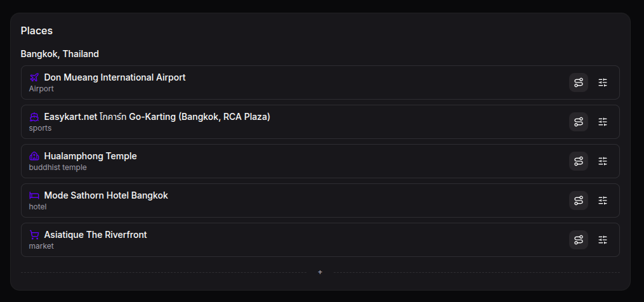
Task: Click the airplane icon beside Don Mueang
Action: coord(34,77)
